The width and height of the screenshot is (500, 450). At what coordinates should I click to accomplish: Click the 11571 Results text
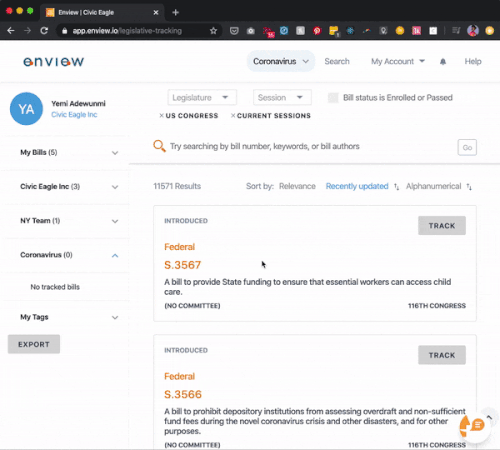coord(177,186)
